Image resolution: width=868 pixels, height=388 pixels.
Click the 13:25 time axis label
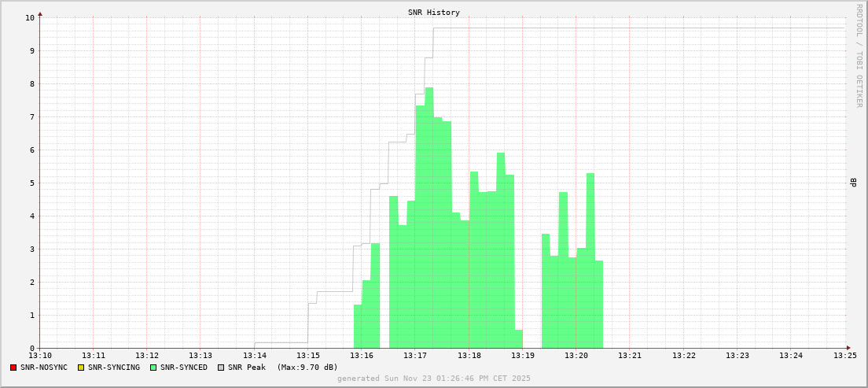[x=844, y=356]
